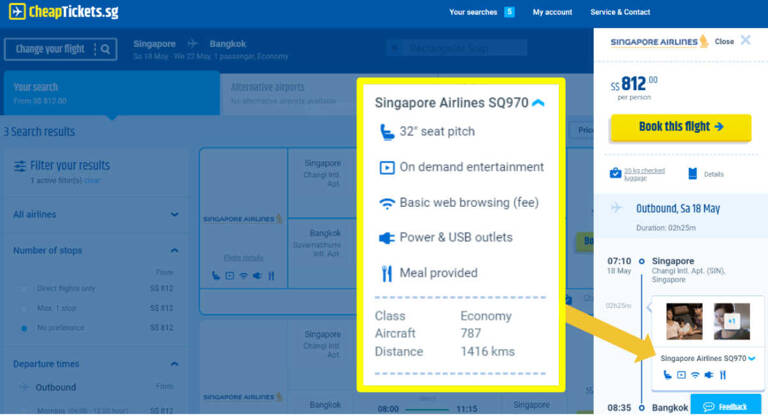Open the Feedback button
Image resolution: width=768 pixels, height=418 pixels.
pos(726,406)
